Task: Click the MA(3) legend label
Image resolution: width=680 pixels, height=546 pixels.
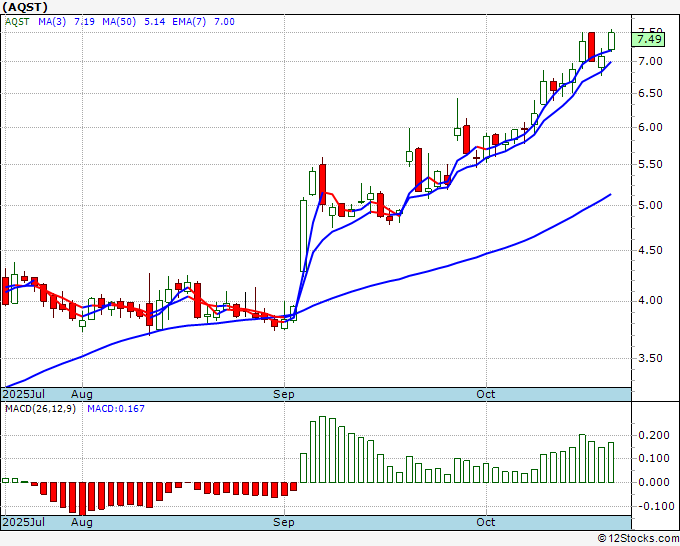Action: (x=52, y=22)
